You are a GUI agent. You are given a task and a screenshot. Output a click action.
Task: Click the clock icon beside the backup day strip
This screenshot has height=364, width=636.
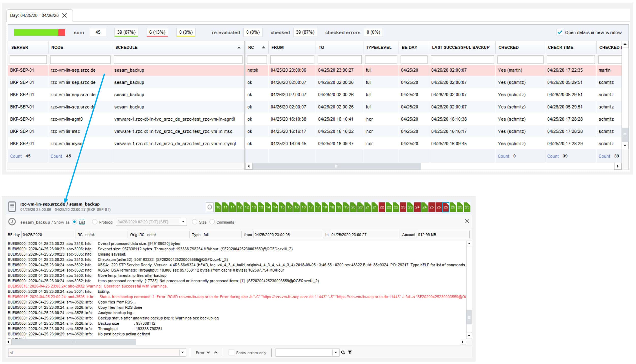210,207
